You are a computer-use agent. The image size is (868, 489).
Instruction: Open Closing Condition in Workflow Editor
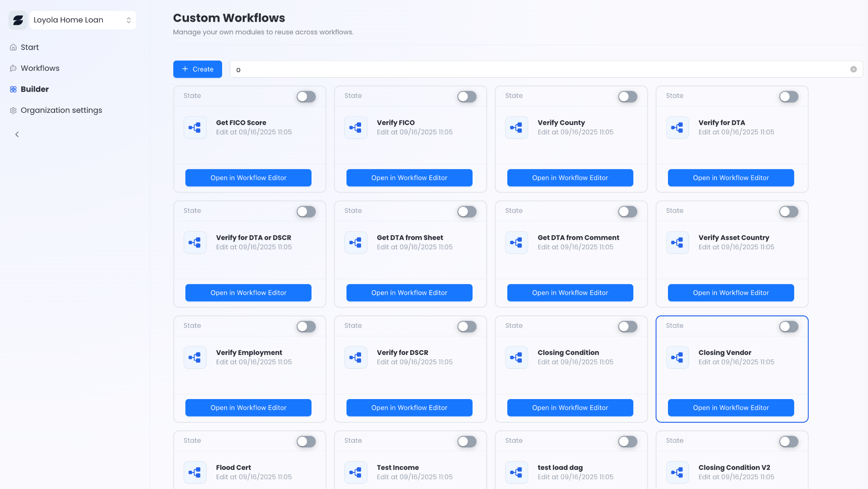[x=570, y=408]
